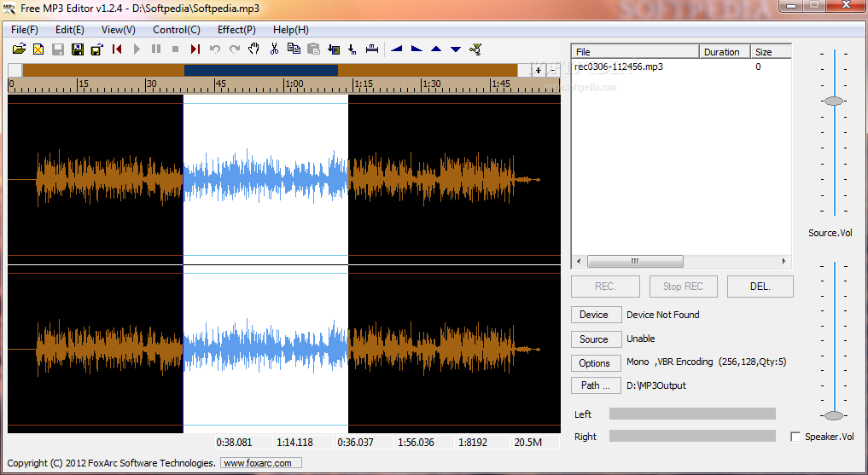Open the Edit(E) menu
This screenshot has width=868, height=475.
[x=70, y=30]
